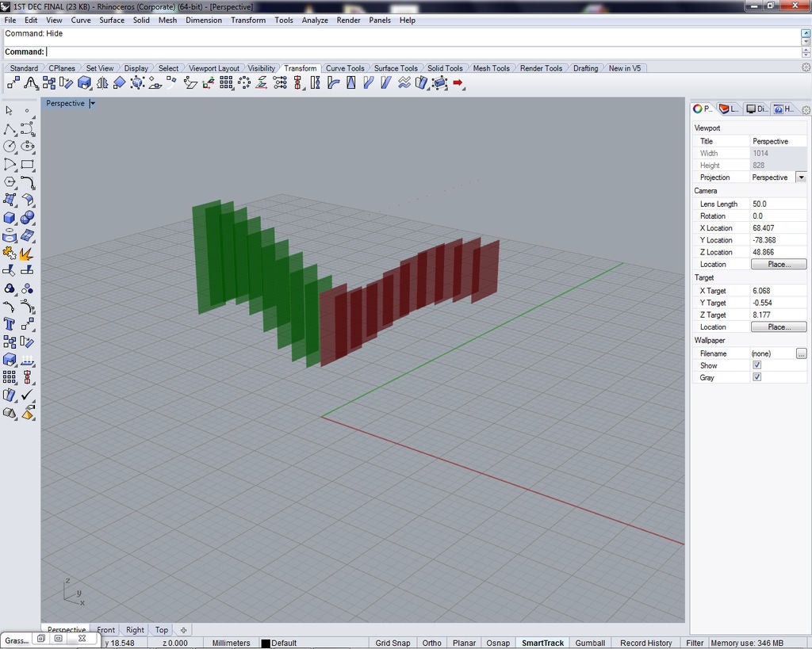Add a new viewport tab with plus
812x649 pixels.
pyautogui.click(x=183, y=630)
